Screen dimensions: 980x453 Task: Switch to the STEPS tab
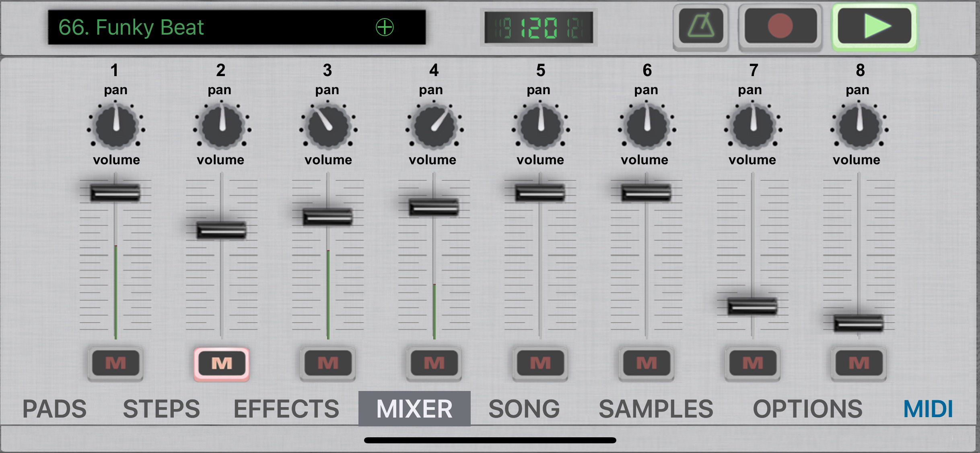pyautogui.click(x=161, y=409)
